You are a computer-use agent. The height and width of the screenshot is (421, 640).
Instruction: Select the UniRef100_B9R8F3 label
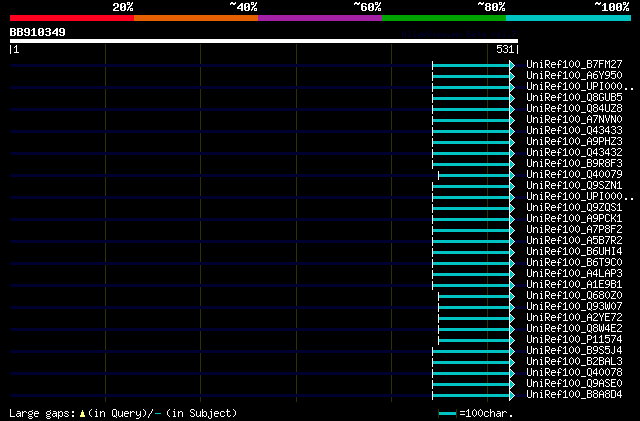574,163
